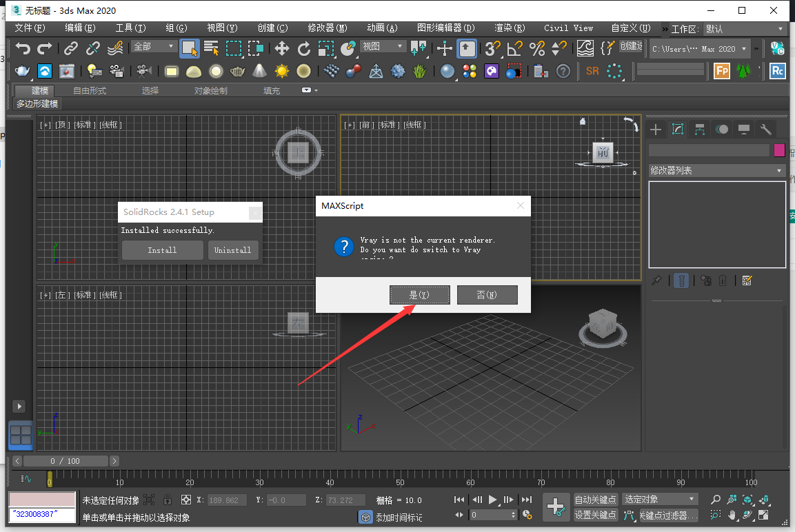Activate the Select and Move tool

pyautogui.click(x=282, y=49)
